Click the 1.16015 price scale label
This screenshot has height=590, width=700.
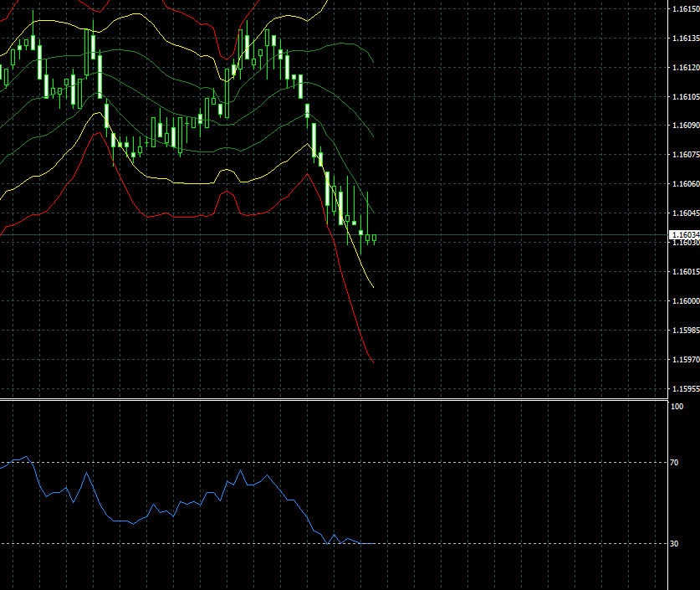tap(686, 271)
